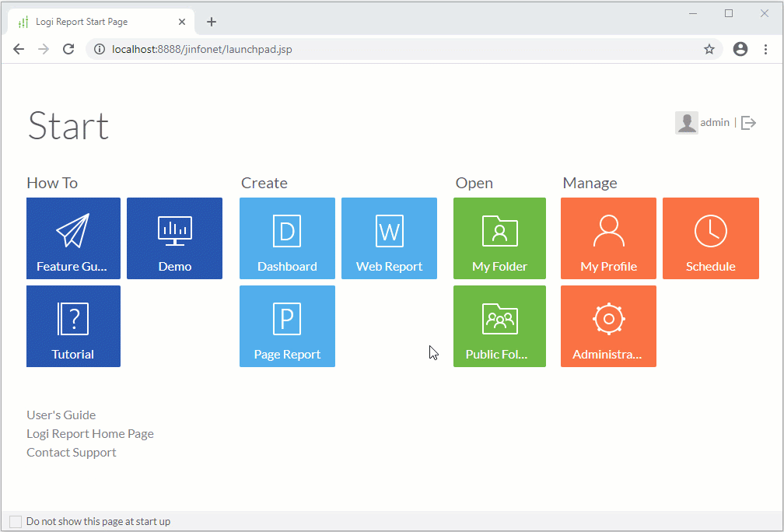Open a new browser tab
The width and height of the screenshot is (784, 532).
[x=211, y=22]
